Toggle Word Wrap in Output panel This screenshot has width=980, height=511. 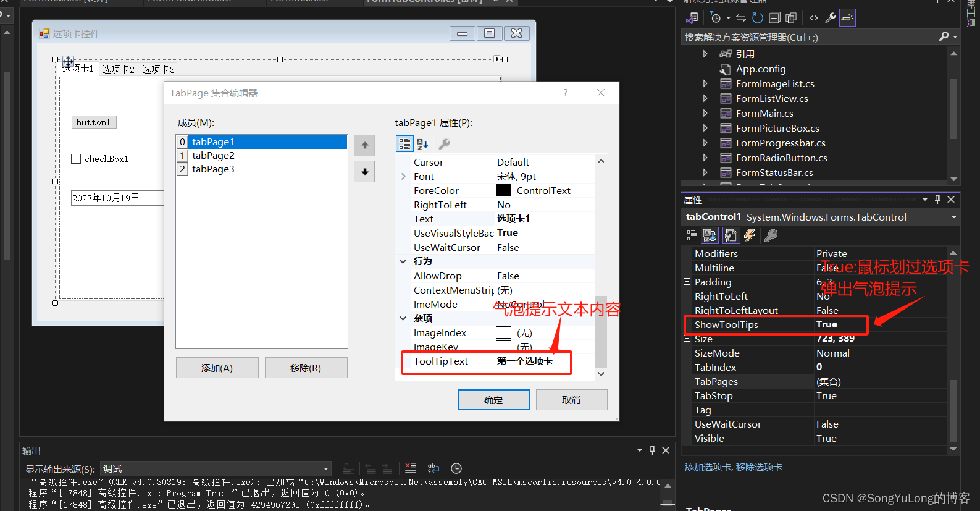[433, 468]
